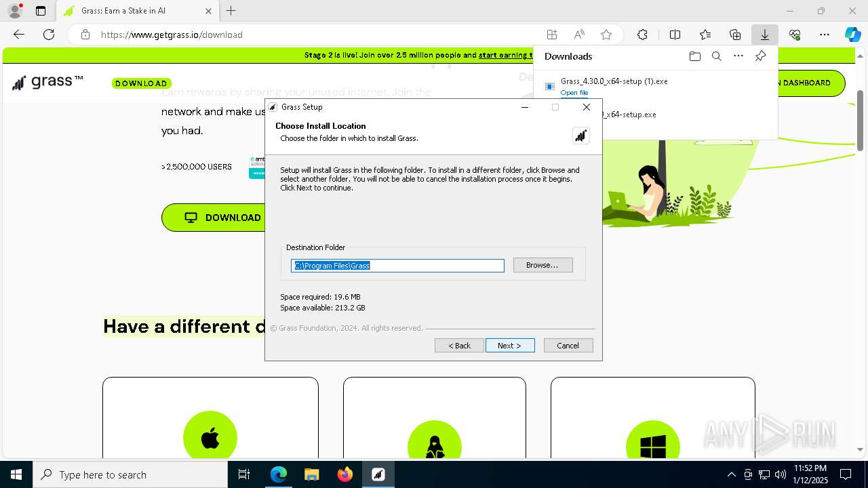Open the Edge tab actions menu icon

coord(41,11)
